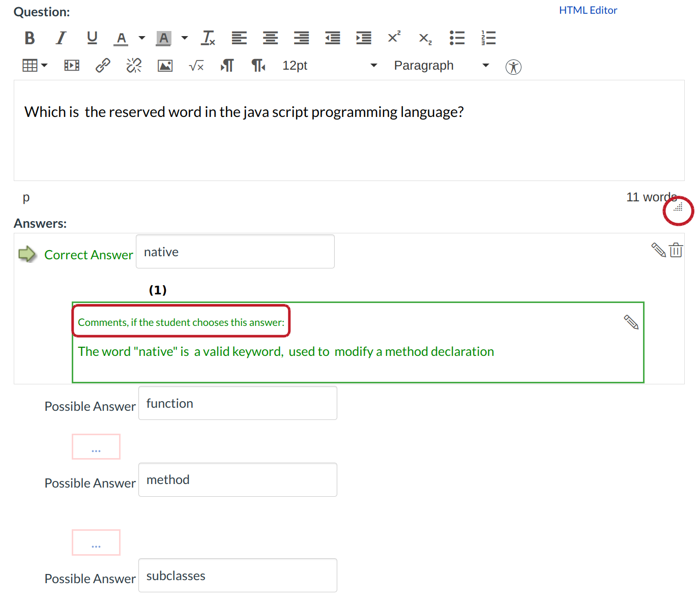700x604 pixels.
Task: Expand the 12pt font size dropdown
Action: click(x=373, y=66)
